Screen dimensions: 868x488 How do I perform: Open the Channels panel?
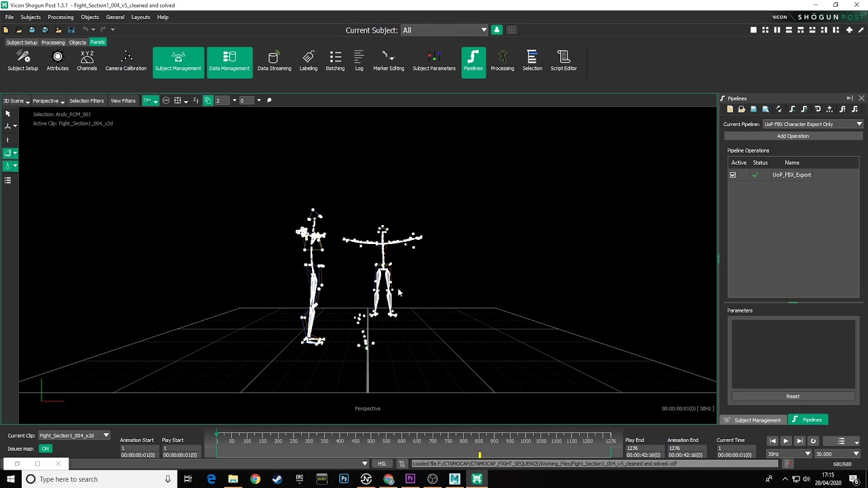87,61
